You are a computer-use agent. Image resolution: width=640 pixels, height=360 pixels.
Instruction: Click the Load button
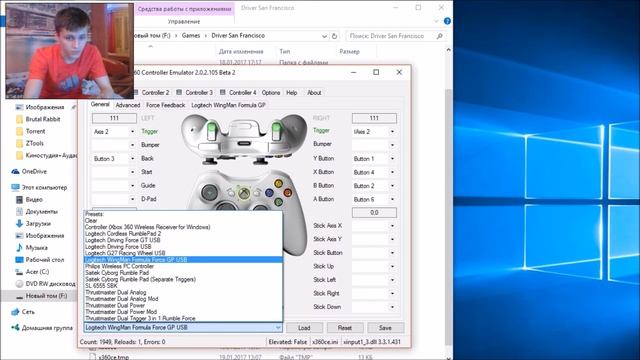(x=304, y=327)
